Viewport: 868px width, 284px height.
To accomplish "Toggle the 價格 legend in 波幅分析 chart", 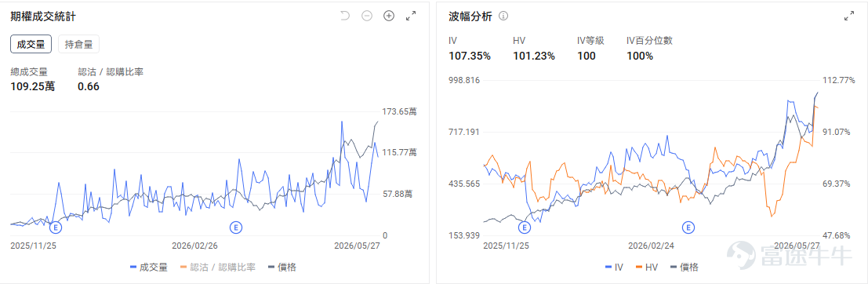I will click(685, 268).
